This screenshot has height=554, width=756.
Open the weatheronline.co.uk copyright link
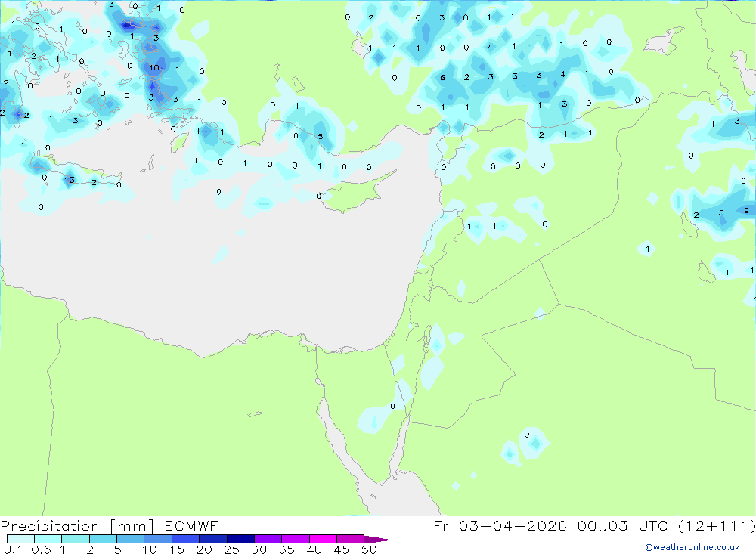coord(692,547)
